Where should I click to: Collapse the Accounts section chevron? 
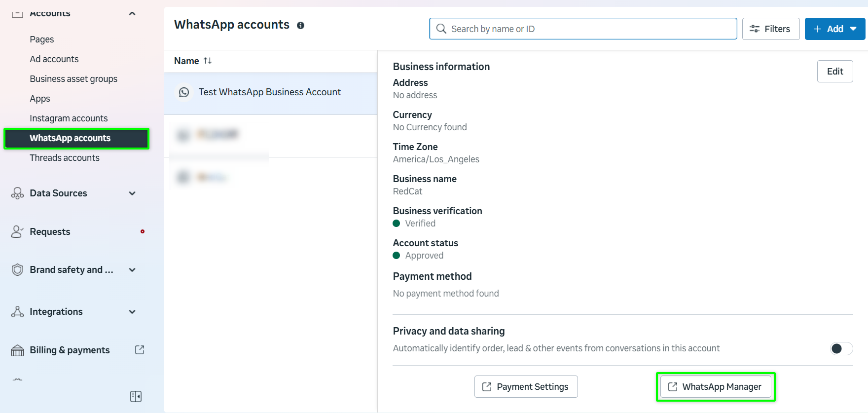132,13
